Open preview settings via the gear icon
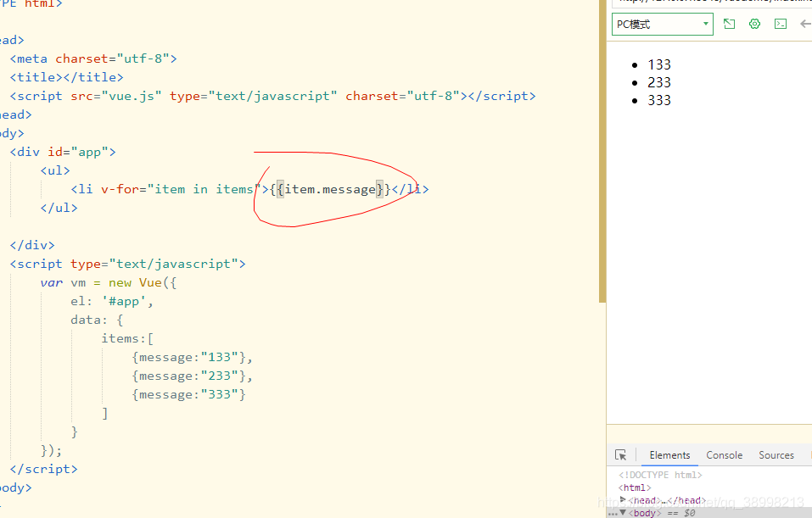 click(x=754, y=24)
